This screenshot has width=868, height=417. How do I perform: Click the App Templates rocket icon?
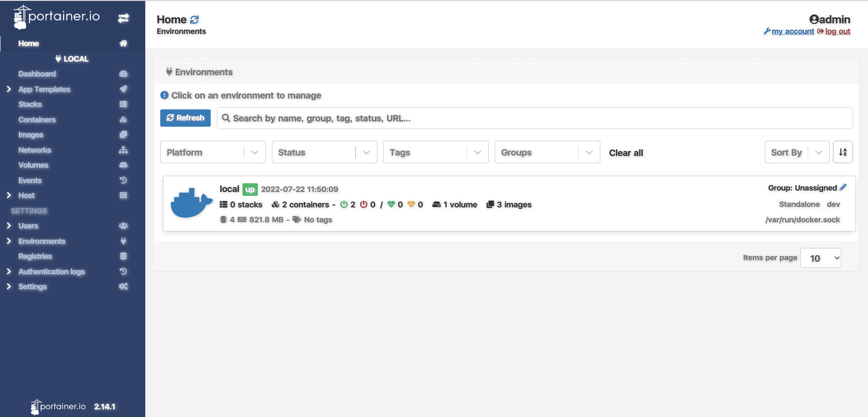pos(123,89)
